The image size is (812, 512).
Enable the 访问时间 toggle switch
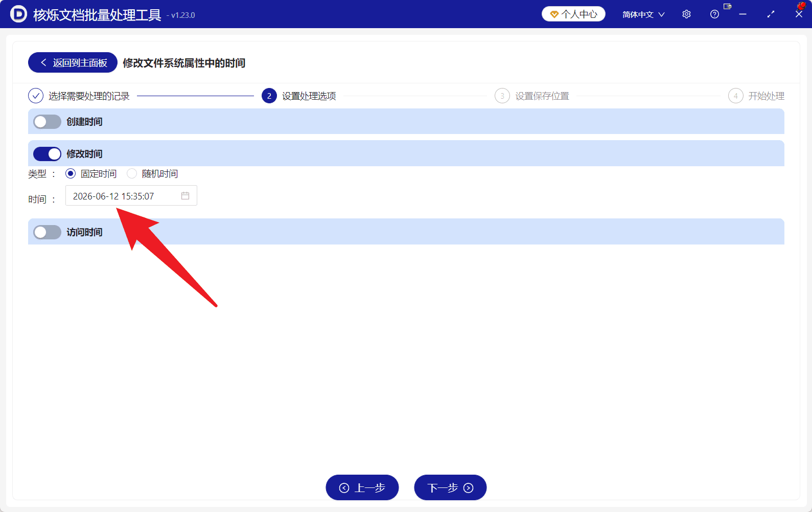47,232
